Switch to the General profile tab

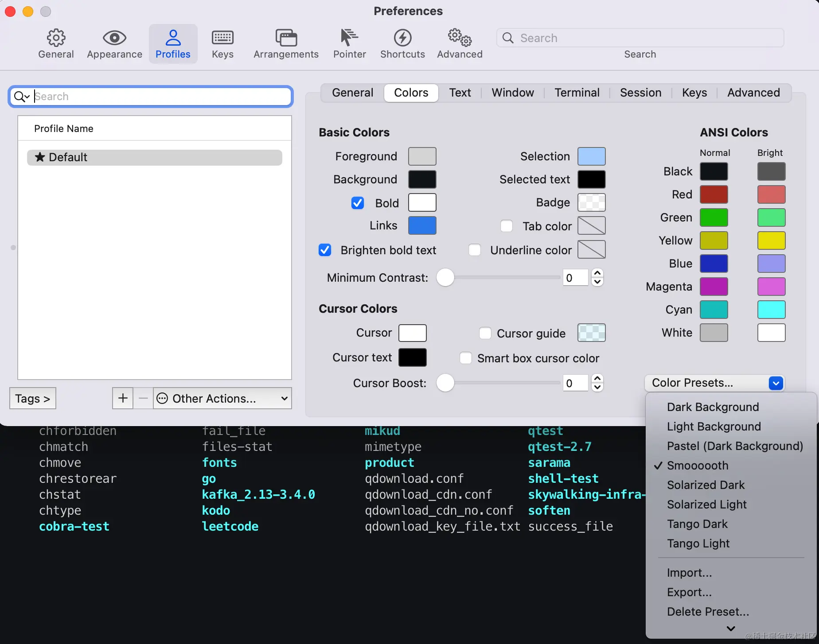pyautogui.click(x=353, y=93)
